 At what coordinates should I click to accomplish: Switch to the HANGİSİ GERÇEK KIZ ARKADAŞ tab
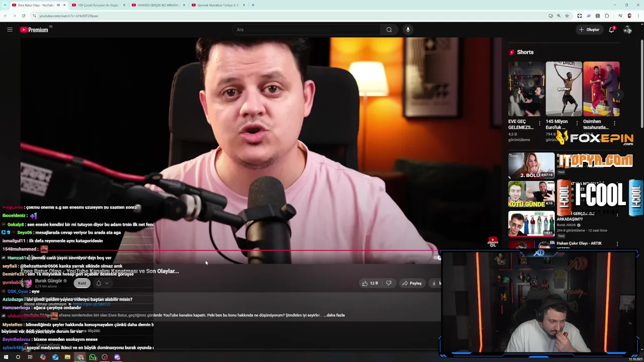tap(158, 5)
